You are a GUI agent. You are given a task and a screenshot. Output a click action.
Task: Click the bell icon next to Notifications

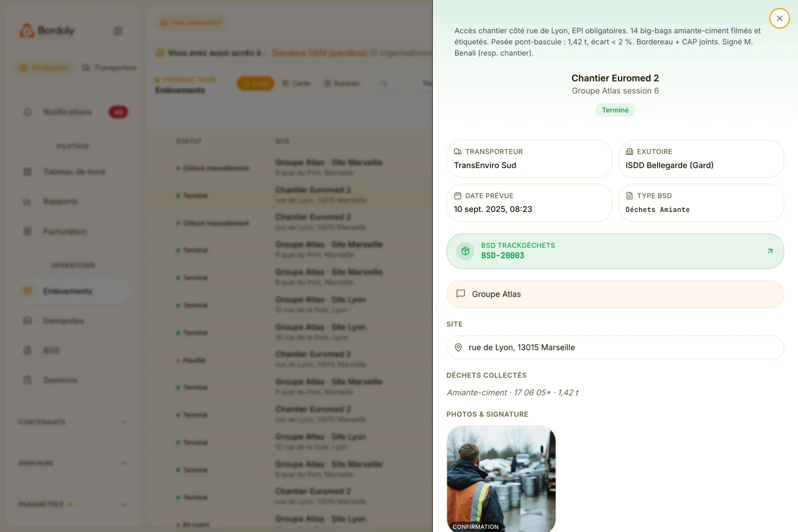pos(28,112)
